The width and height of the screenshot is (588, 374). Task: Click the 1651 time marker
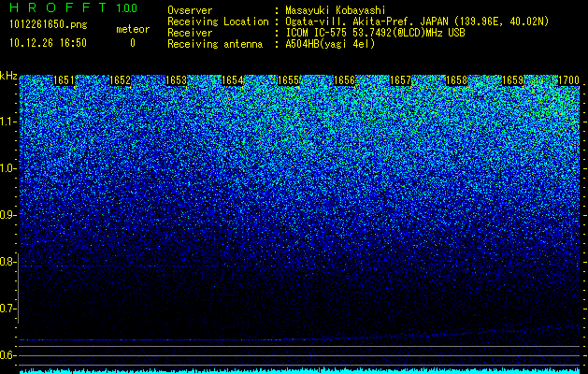click(x=64, y=80)
